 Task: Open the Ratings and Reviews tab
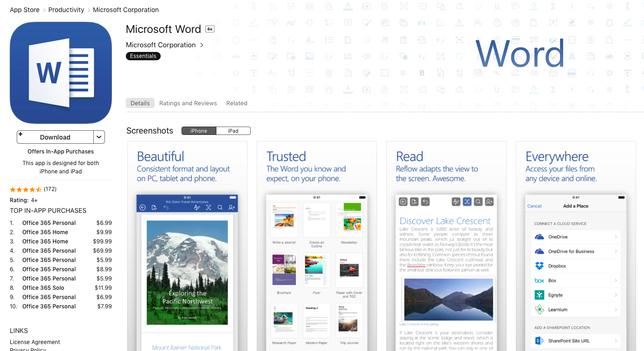tap(188, 103)
